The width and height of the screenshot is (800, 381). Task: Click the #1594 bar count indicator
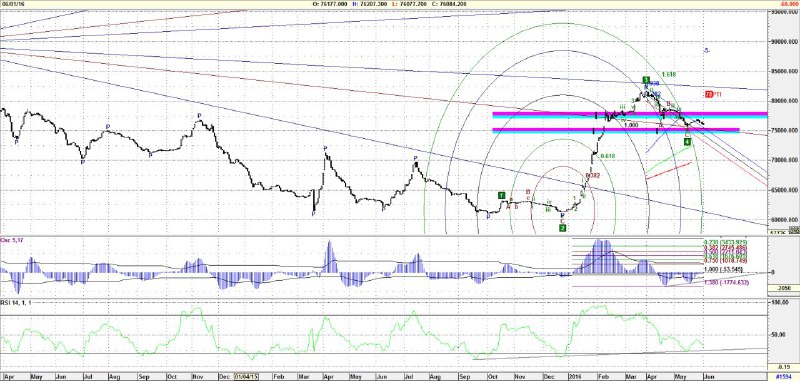pos(784,377)
